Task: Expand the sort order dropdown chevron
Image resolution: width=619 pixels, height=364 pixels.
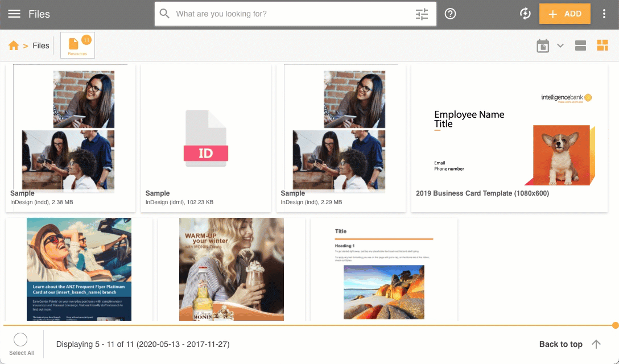Action: pos(560,45)
